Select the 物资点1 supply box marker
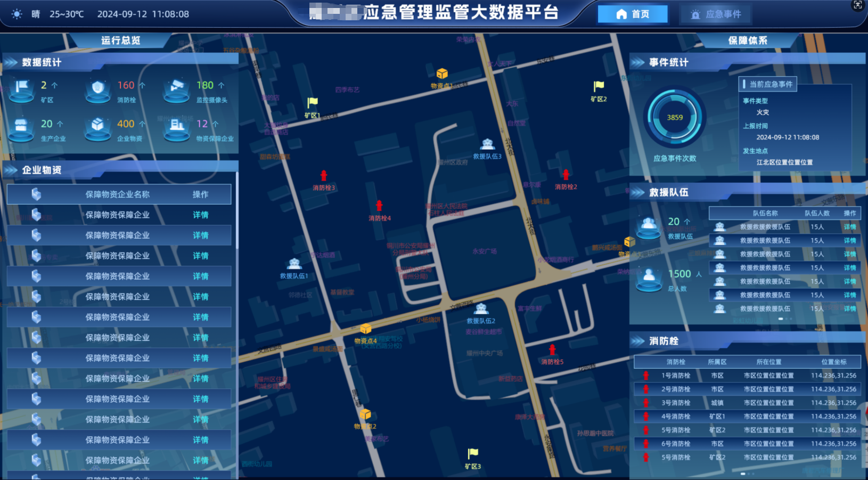Screen dimensions: 868x480 442,74
